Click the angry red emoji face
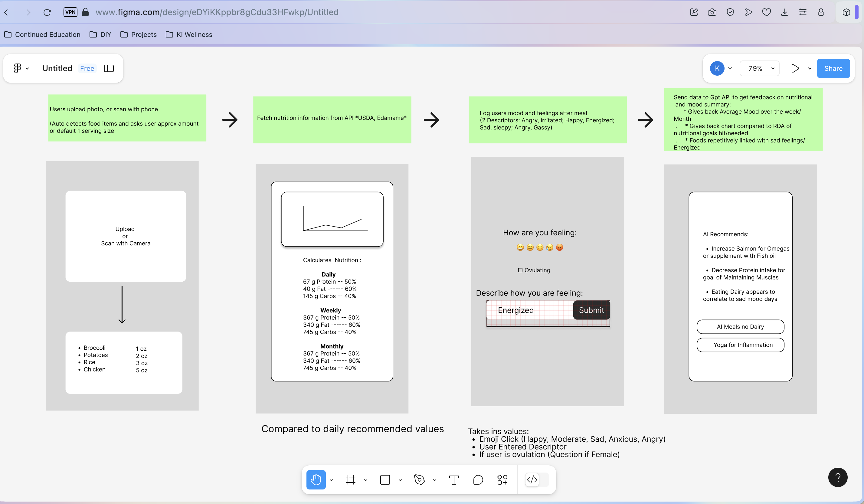This screenshot has height=504, width=864. (x=560, y=247)
